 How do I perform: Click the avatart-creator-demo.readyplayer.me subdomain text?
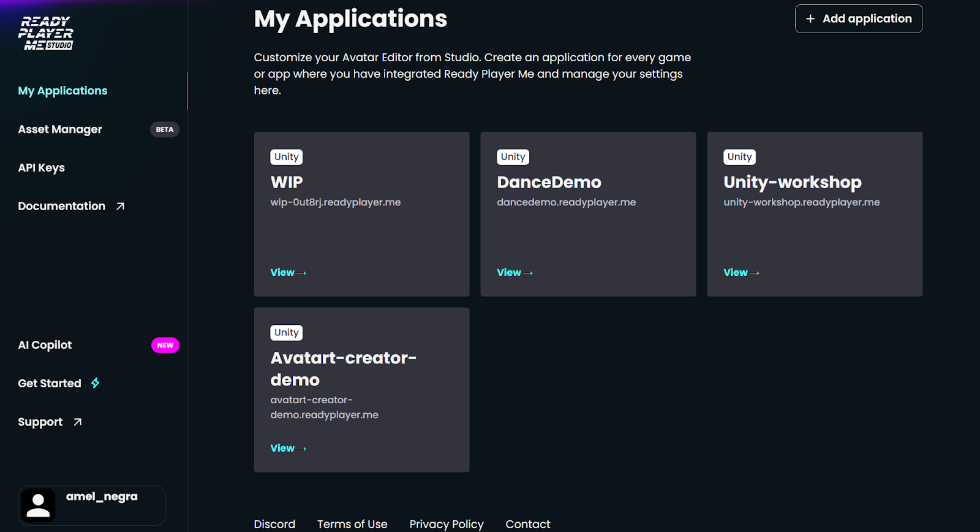coord(325,408)
